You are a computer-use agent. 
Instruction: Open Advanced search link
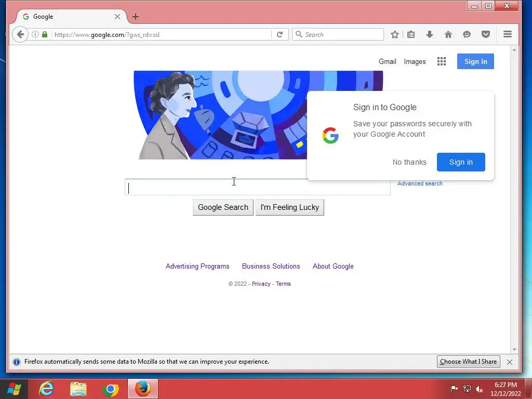420,183
